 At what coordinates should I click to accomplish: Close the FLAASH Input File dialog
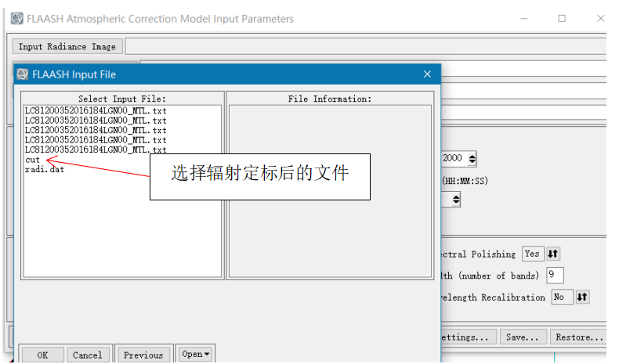[427, 74]
